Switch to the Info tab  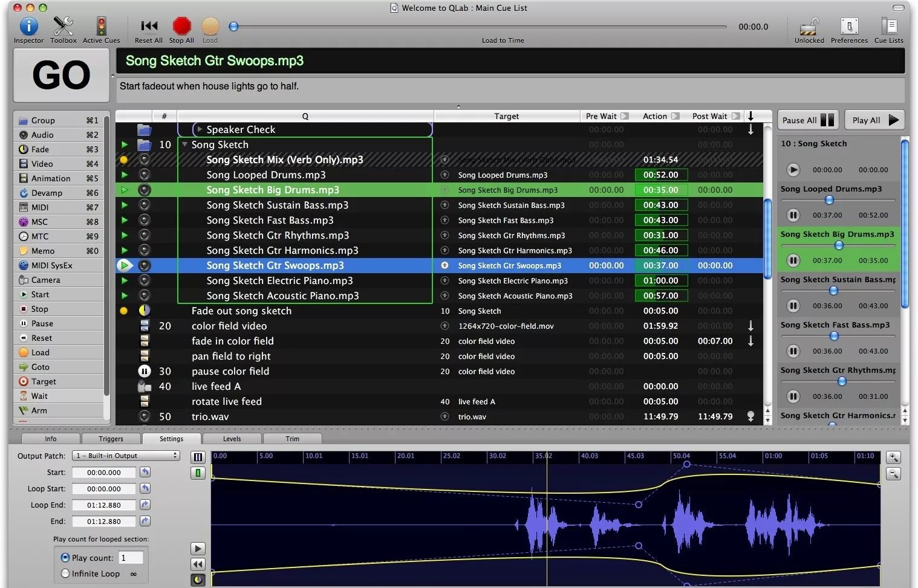point(51,439)
